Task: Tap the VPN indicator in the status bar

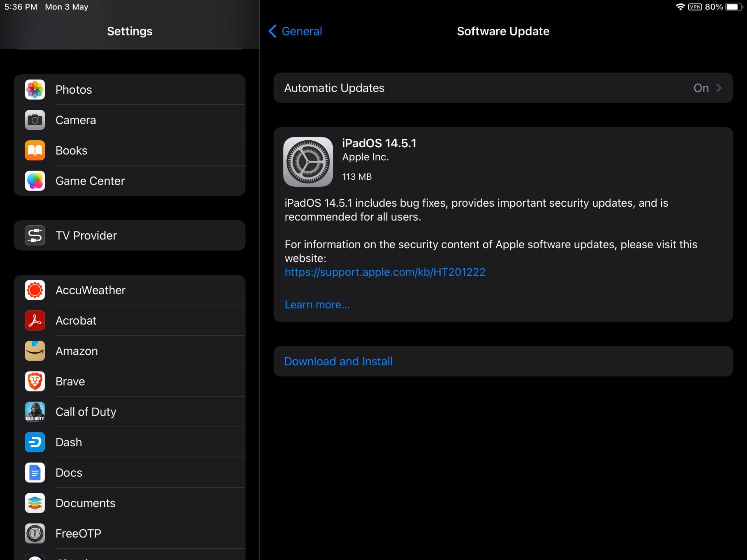Action: coord(695,7)
